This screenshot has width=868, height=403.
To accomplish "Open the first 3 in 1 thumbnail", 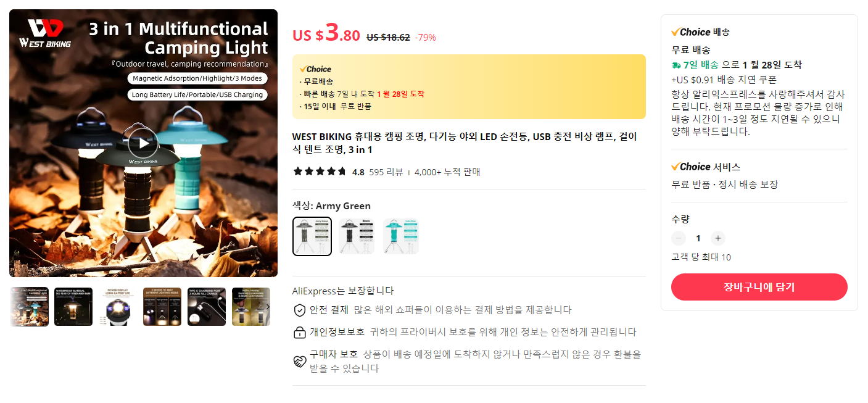I will pos(29,307).
